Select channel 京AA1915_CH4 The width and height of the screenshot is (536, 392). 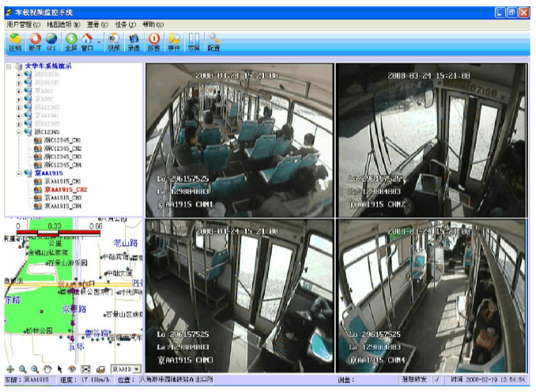coord(62,206)
